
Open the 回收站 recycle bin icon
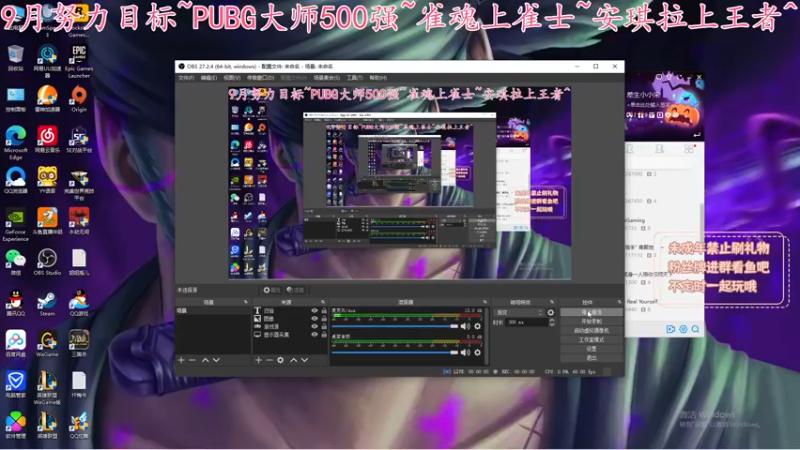pos(15,58)
